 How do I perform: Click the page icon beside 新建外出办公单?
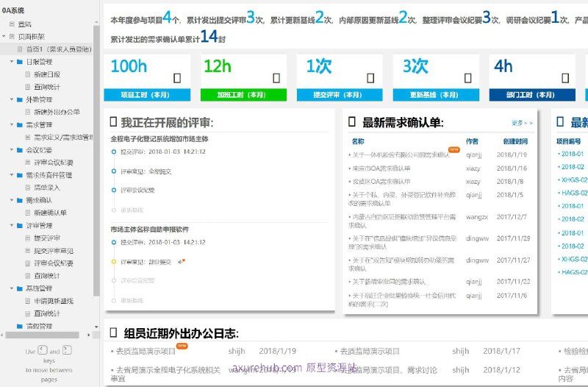[x=28, y=112]
